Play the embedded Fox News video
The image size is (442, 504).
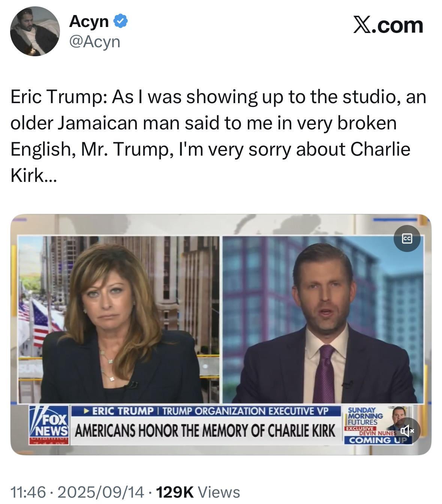point(221,334)
